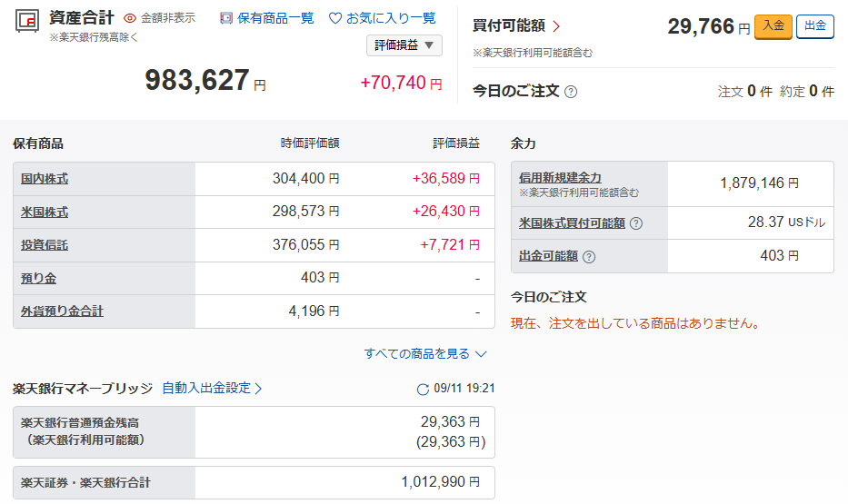Select 買付可能額 value 29,766 円
Image resolution: width=848 pixels, height=504 pixels.
point(708,26)
